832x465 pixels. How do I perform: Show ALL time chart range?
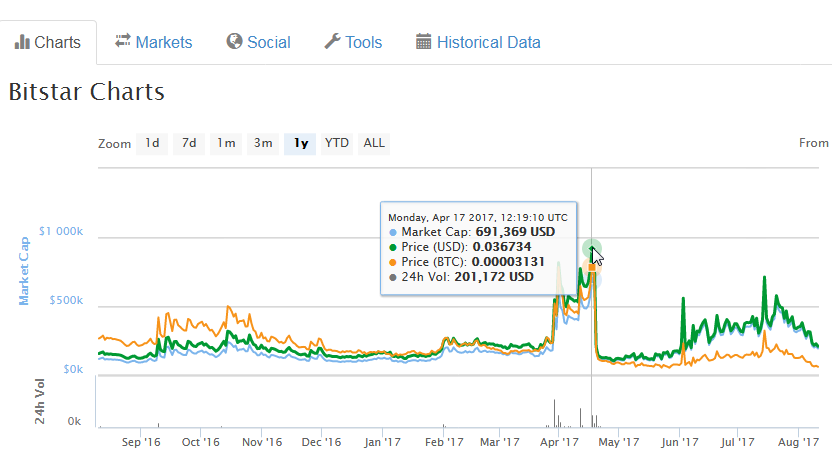pyautogui.click(x=374, y=143)
